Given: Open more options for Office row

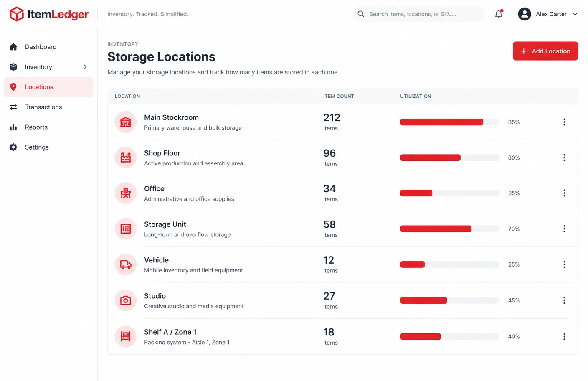Looking at the screenshot, I should click(x=564, y=193).
